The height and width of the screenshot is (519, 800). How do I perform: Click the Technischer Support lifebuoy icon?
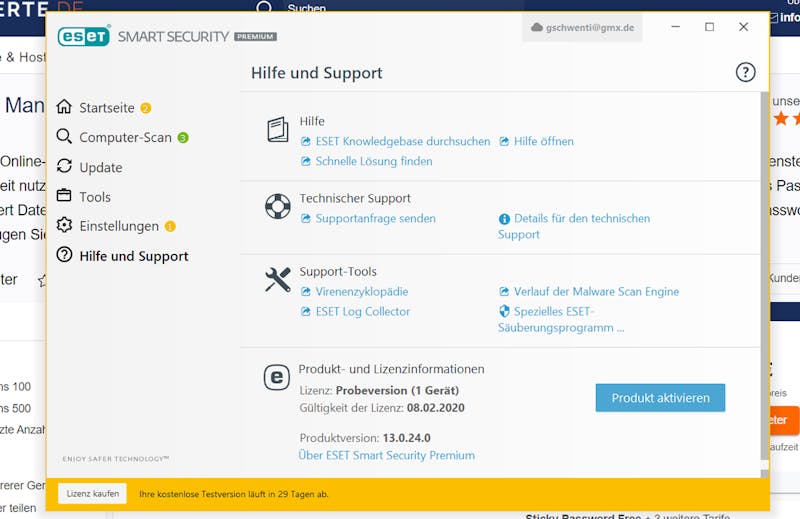tap(278, 206)
